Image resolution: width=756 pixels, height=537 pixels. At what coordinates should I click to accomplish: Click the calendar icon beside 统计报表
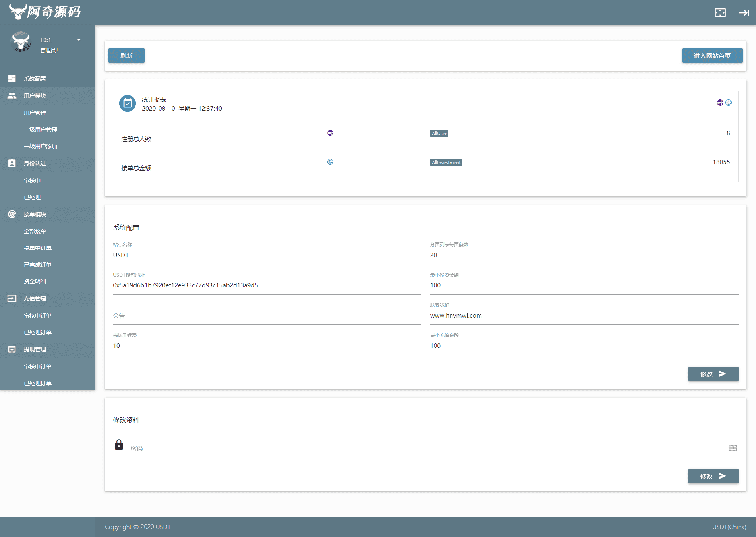[128, 104]
